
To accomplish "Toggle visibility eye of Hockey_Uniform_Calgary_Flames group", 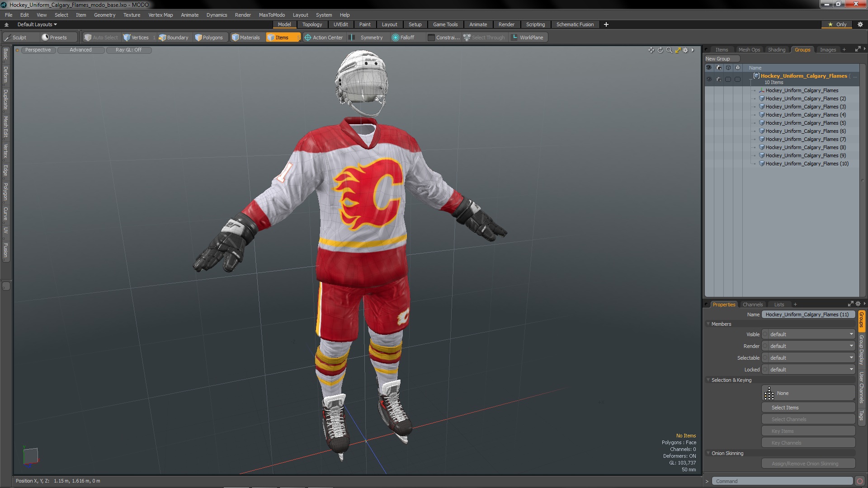I will [708, 79].
